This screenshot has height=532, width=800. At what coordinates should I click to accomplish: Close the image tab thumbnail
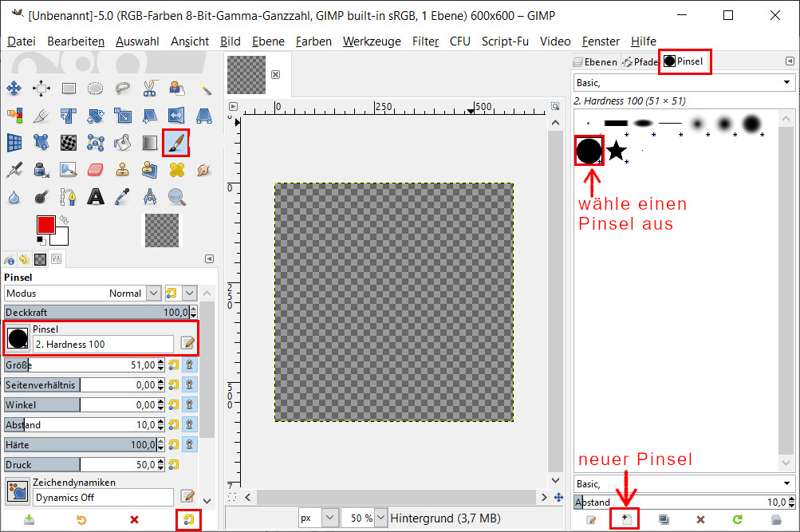tap(275, 74)
